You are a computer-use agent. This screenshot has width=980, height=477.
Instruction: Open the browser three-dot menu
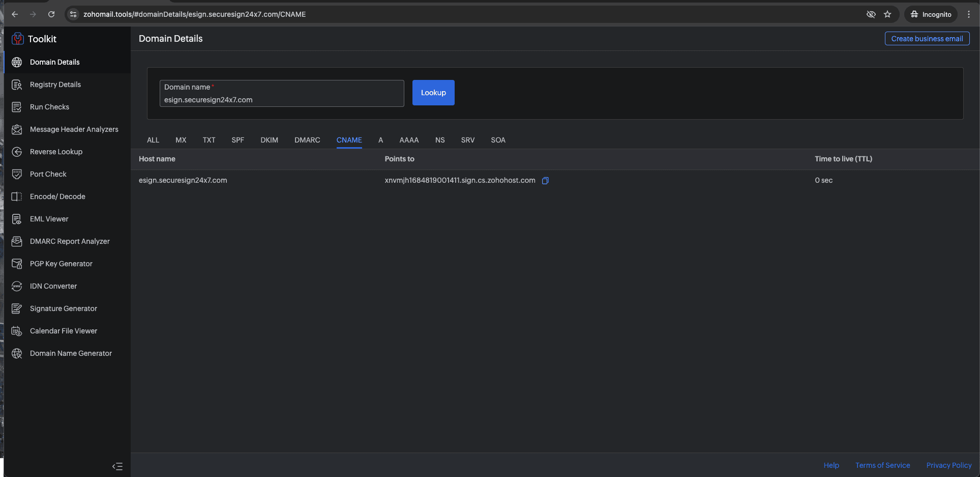969,14
